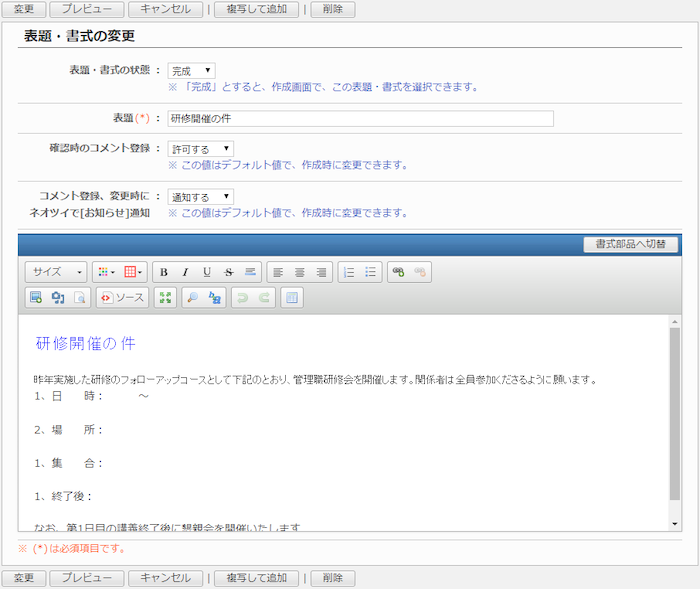Open the 通知する notification dropdown
This screenshot has width=700, height=589.
click(200, 197)
